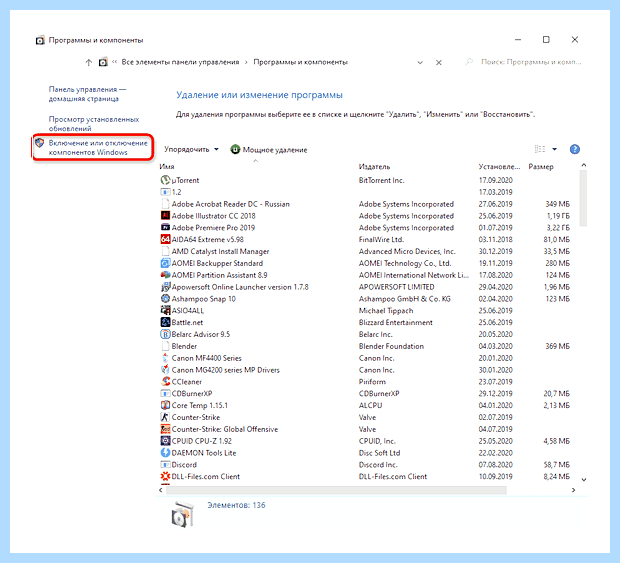This screenshot has width=620, height=563.
Task: Click publisher Piriform
Action: pos(372,382)
